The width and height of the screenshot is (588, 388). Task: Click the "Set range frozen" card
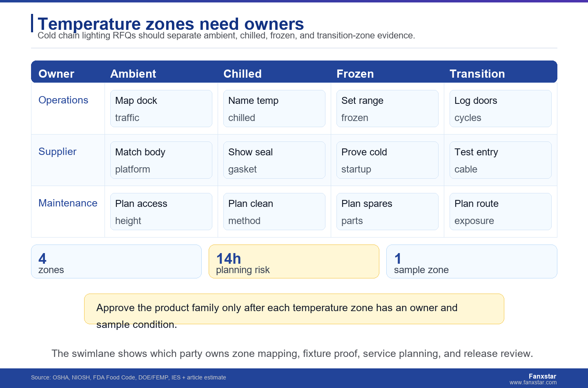coord(388,109)
